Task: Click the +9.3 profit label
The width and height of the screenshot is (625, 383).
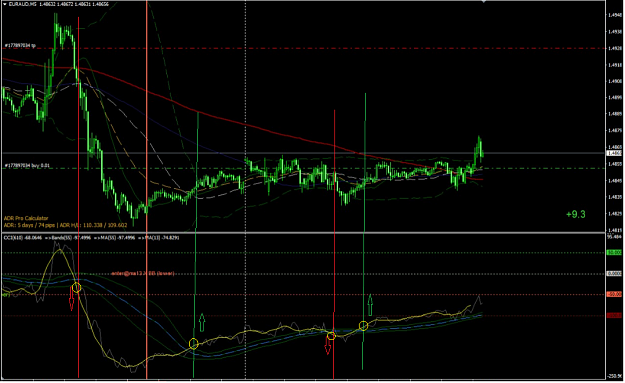Action: click(x=576, y=214)
